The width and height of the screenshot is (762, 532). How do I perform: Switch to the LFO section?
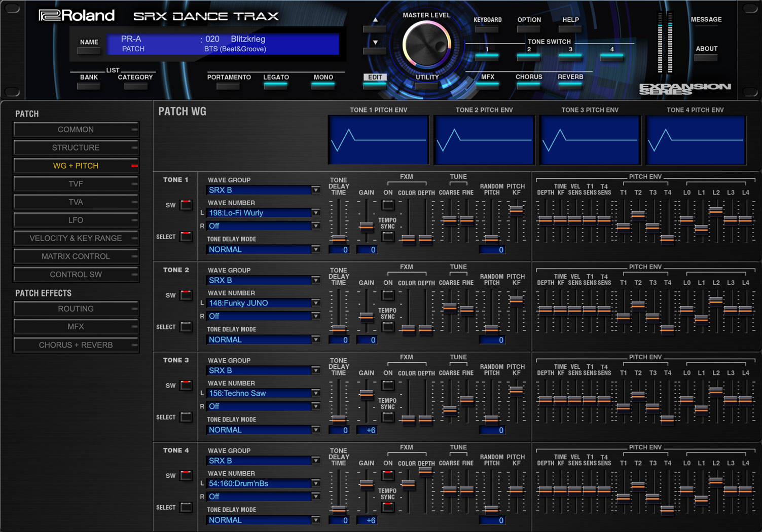pos(76,220)
